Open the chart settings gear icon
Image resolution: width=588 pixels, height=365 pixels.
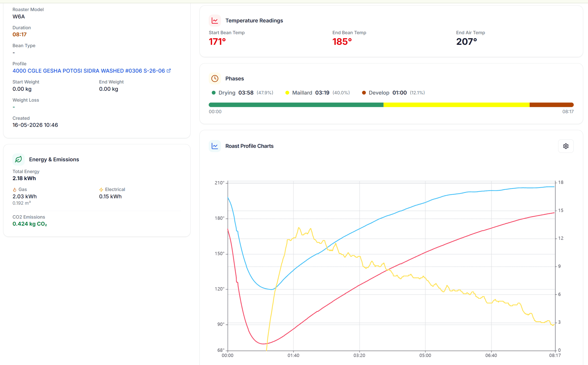point(566,146)
